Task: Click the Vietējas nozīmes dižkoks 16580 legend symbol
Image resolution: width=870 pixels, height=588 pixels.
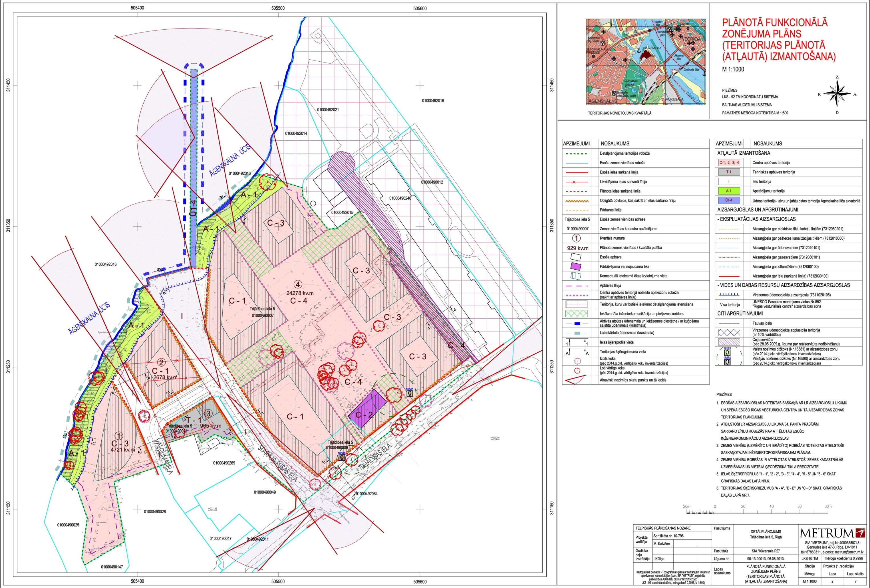Action: 727,361
